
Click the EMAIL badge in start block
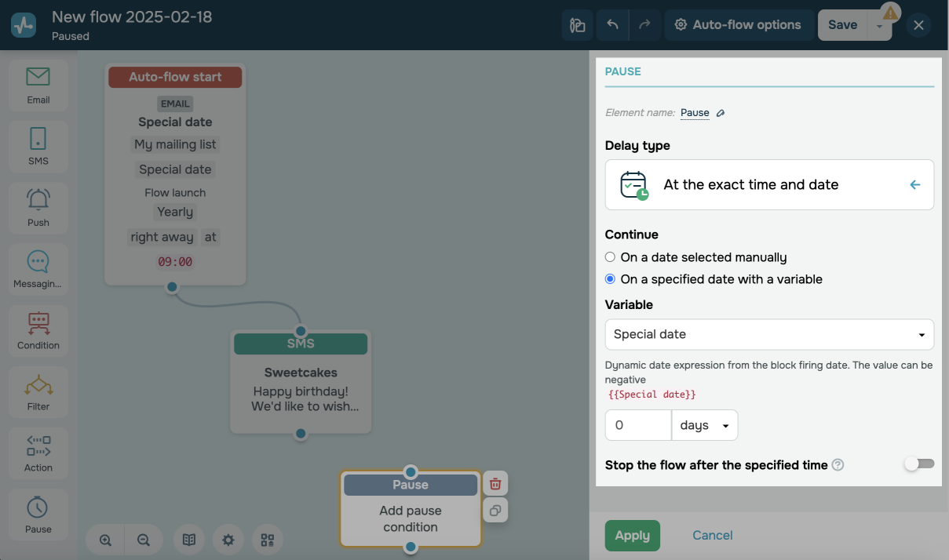click(175, 104)
